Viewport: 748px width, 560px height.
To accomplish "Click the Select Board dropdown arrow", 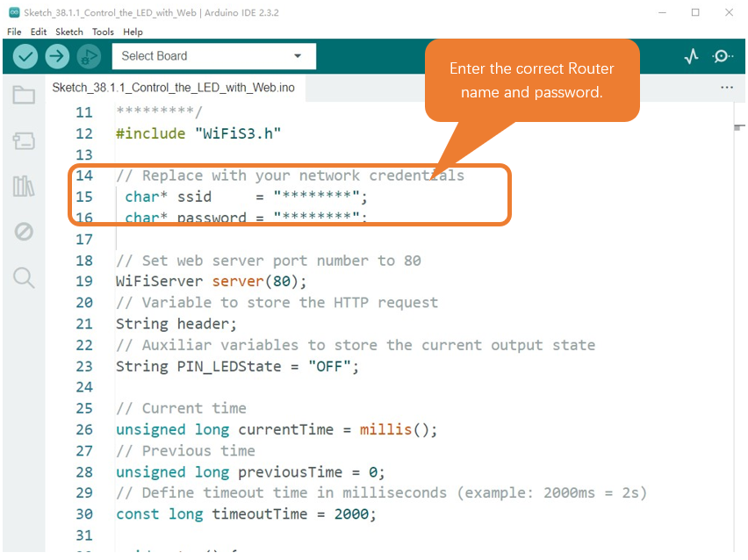I will (298, 56).
